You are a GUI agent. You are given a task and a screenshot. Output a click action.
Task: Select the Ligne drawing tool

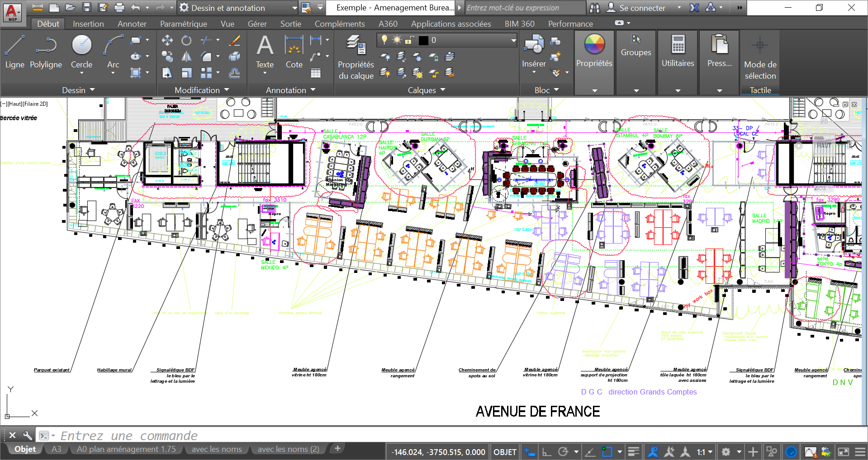pyautogui.click(x=14, y=52)
